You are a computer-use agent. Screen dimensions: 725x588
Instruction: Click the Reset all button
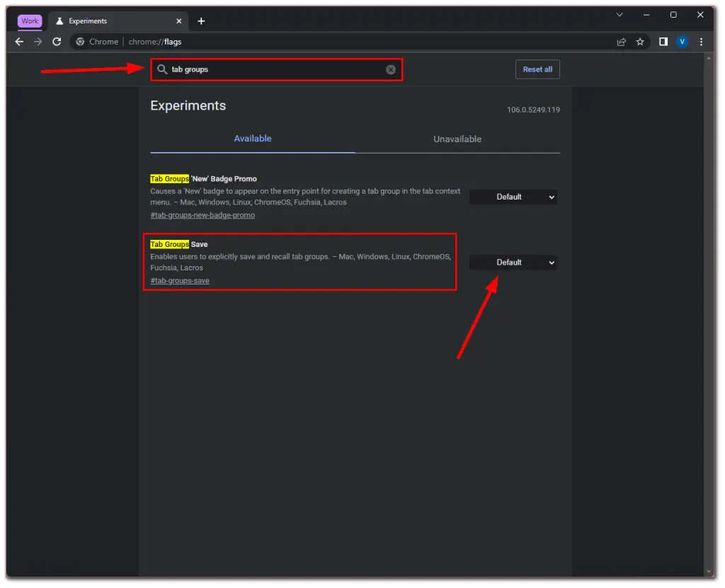point(537,69)
